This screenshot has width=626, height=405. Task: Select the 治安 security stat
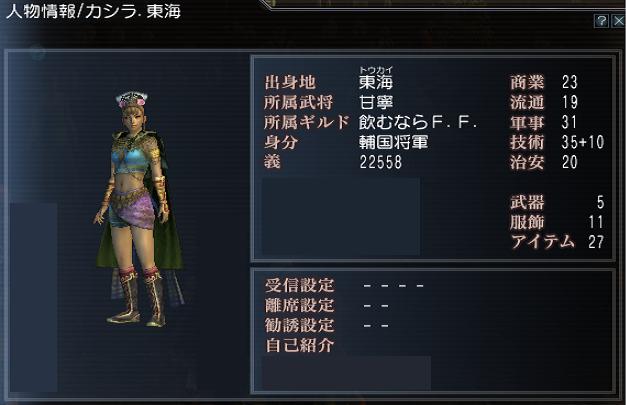click(x=544, y=162)
